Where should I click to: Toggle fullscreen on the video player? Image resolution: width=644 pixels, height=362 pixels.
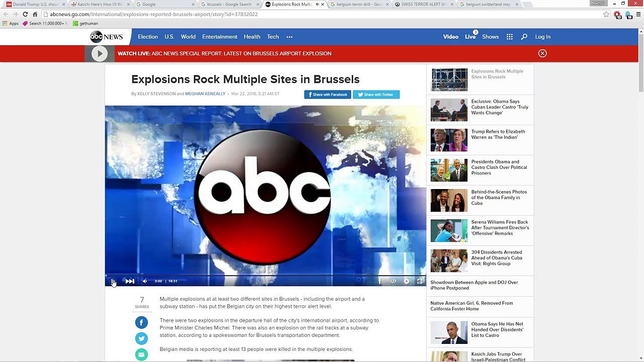tap(420, 282)
